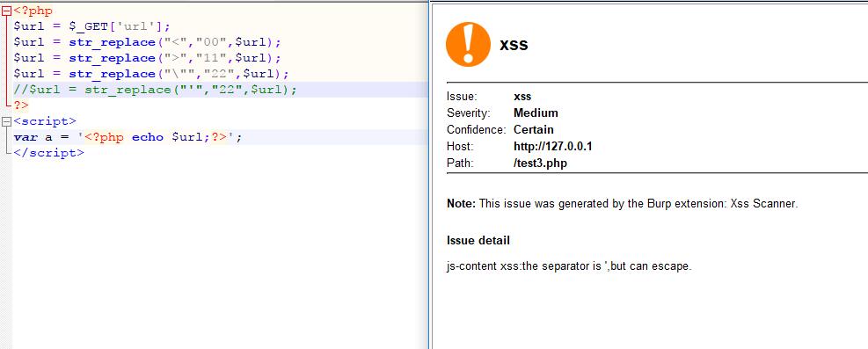Click the opening <script> tag text
The width and height of the screenshot is (868, 349).
(x=45, y=121)
